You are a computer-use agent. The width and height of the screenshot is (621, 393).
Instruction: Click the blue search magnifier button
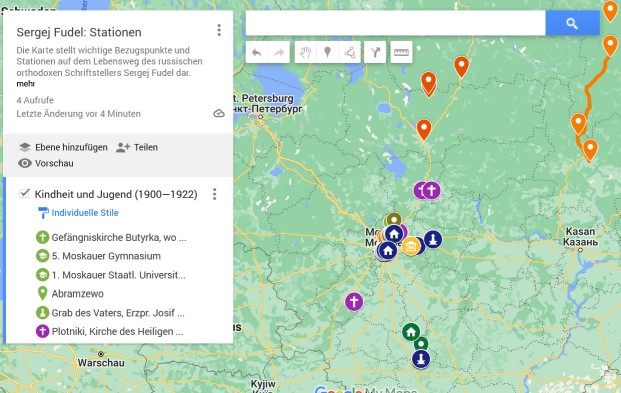pos(572,23)
